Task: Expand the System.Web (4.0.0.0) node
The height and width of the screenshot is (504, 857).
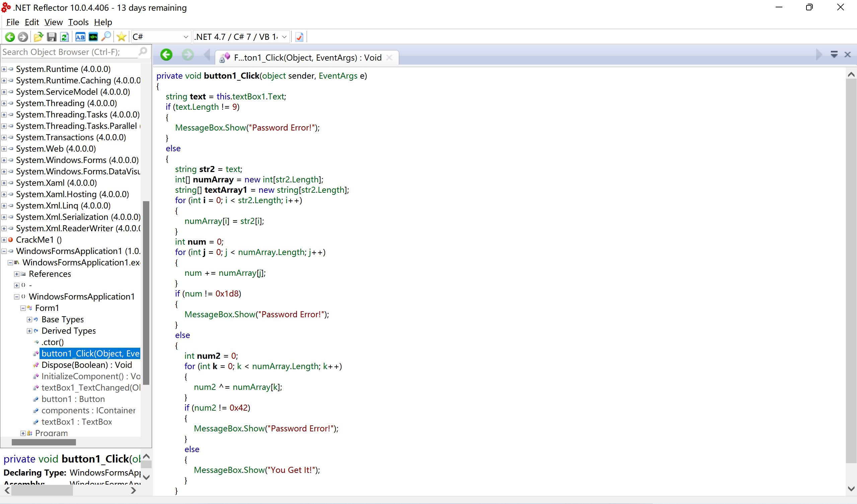Action: pos(4,149)
